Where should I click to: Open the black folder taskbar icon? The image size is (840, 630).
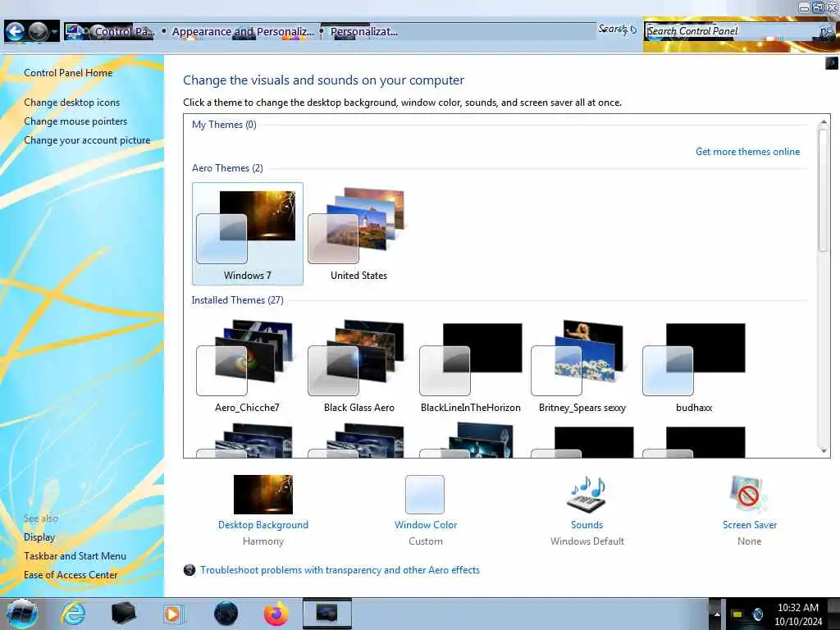tap(123, 614)
